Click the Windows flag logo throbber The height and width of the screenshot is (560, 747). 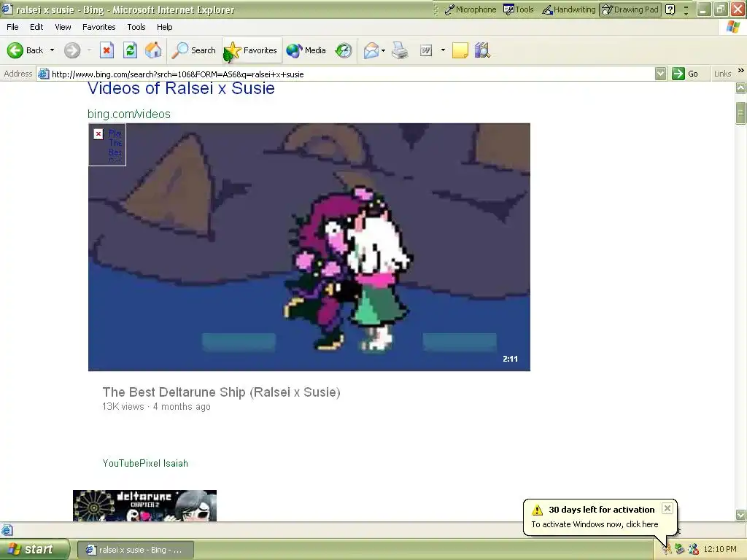pyautogui.click(x=733, y=27)
